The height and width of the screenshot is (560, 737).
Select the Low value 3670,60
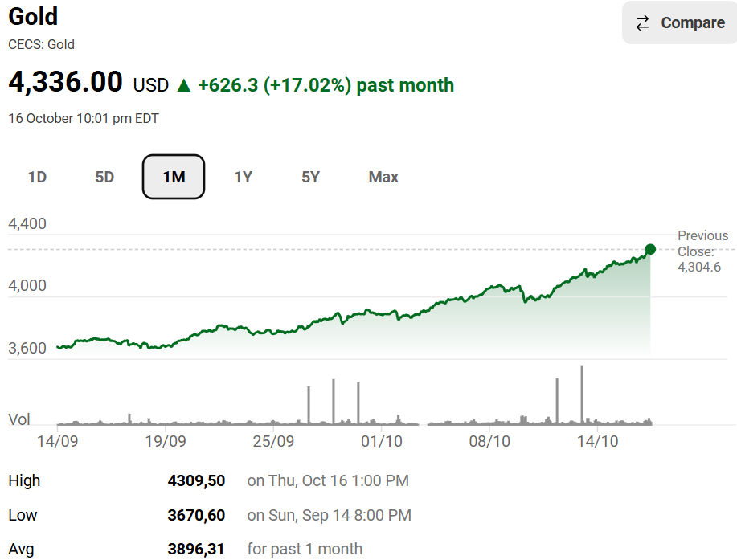(x=196, y=515)
